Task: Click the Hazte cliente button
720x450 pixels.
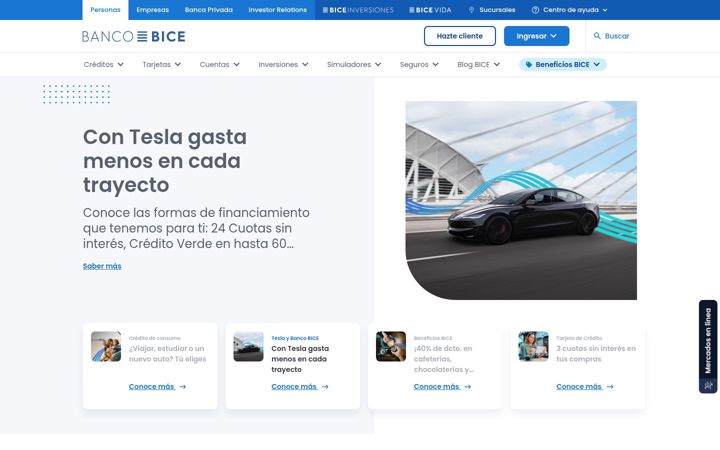Action: 460,36
